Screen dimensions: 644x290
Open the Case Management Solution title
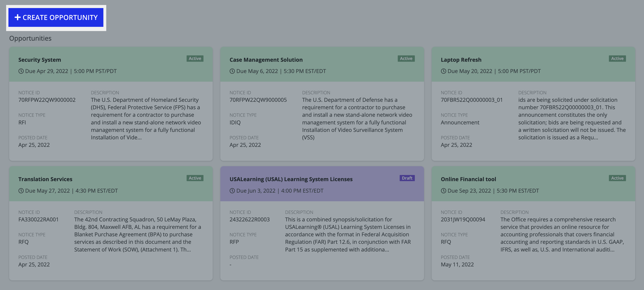pyautogui.click(x=266, y=60)
